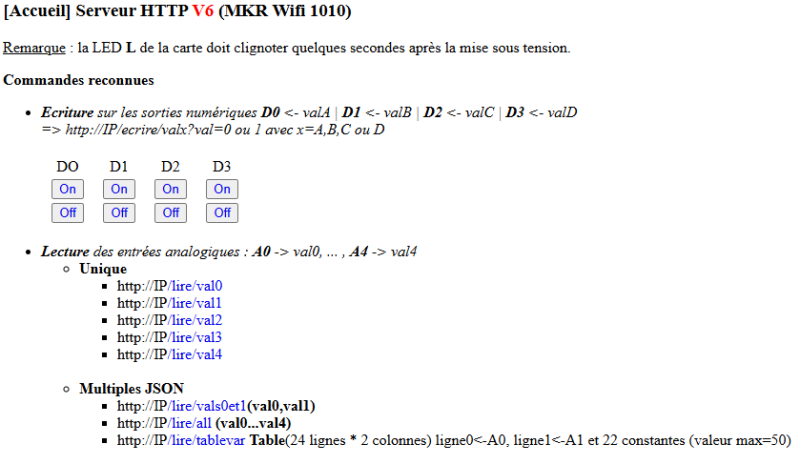Click the example URL http://IP/ecrire/valx?val=0
Screen dimensions: 800x464
click(x=148, y=130)
